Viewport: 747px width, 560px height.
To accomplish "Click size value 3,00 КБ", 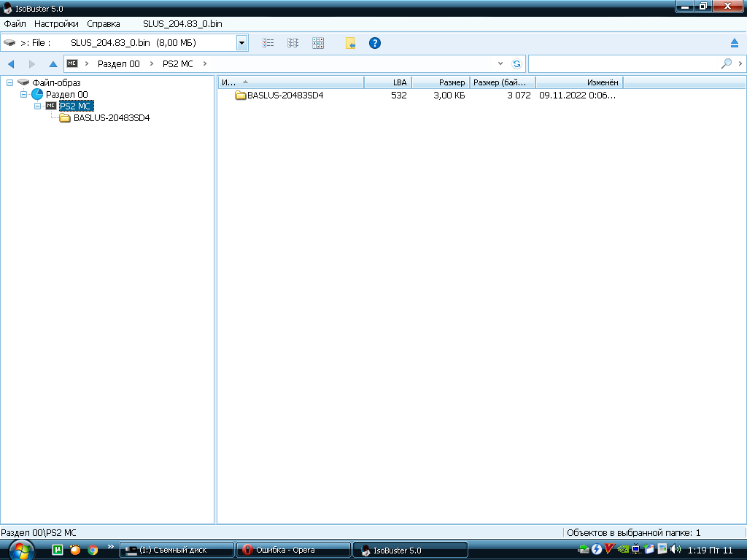I will click(449, 96).
